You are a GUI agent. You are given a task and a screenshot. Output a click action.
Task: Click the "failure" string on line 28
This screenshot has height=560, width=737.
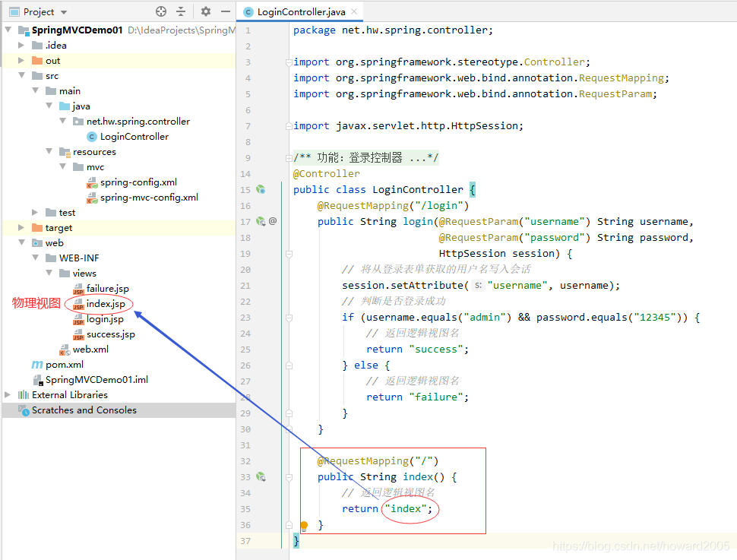435,397
